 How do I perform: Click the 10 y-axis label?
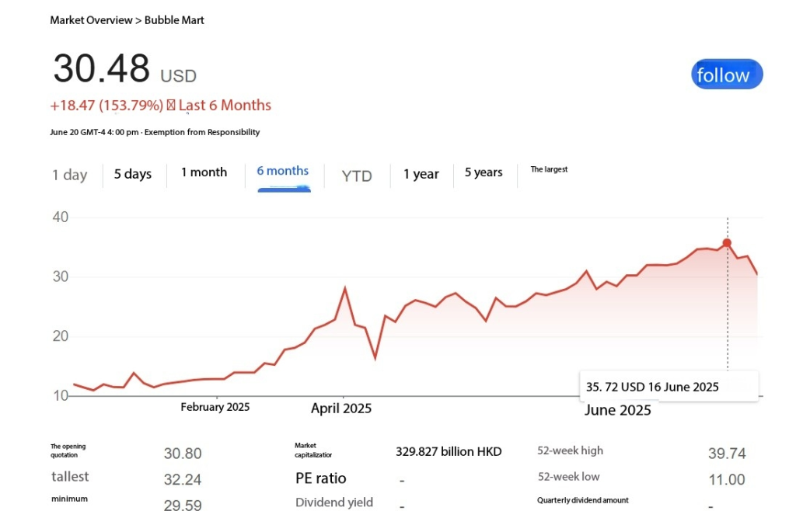tap(60, 395)
